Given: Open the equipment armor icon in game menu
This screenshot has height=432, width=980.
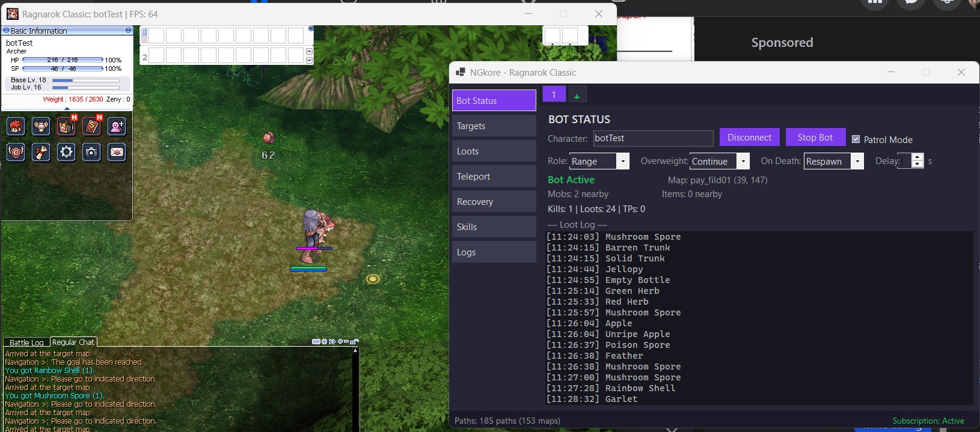Looking at the screenshot, I should click(41, 126).
